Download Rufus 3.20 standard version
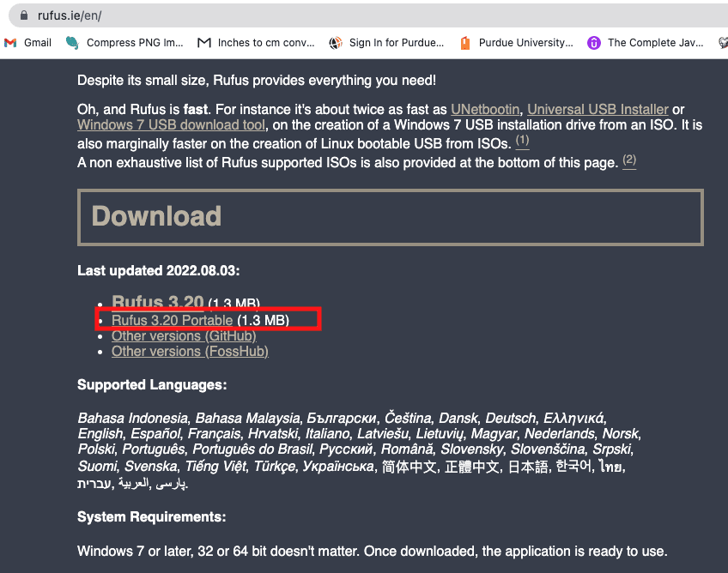This screenshot has width=728, height=573. pyautogui.click(x=157, y=302)
